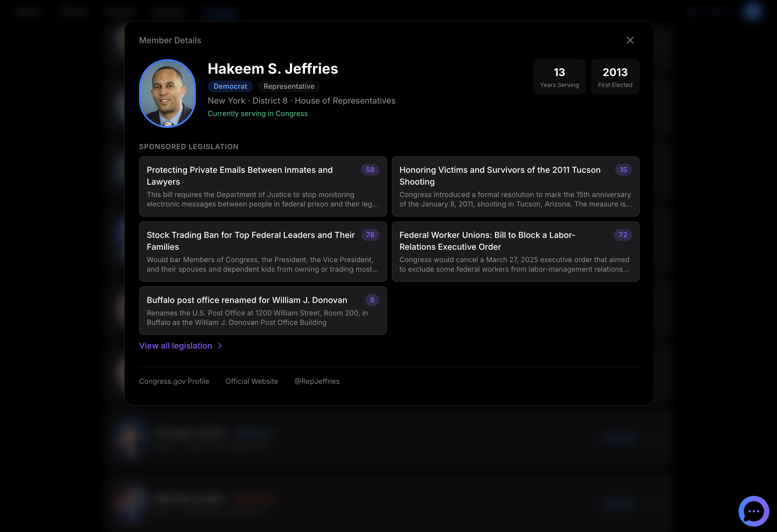The height and width of the screenshot is (532, 777).
Task: Open the Congress.gov Profile link
Action: tap(174, 381)
